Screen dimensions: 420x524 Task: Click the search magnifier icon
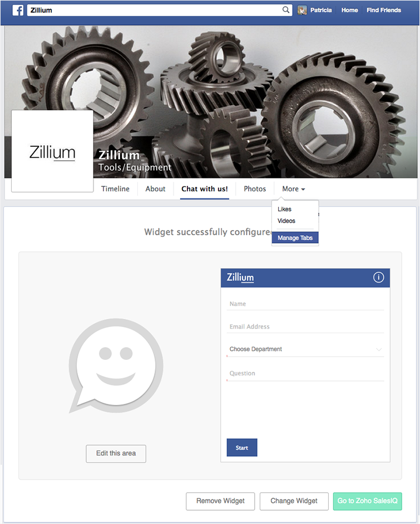point(286,9)
